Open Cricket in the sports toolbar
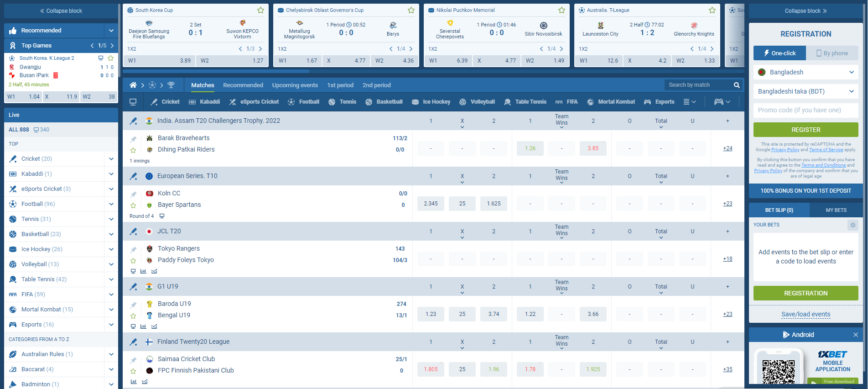 click(165, 102)
